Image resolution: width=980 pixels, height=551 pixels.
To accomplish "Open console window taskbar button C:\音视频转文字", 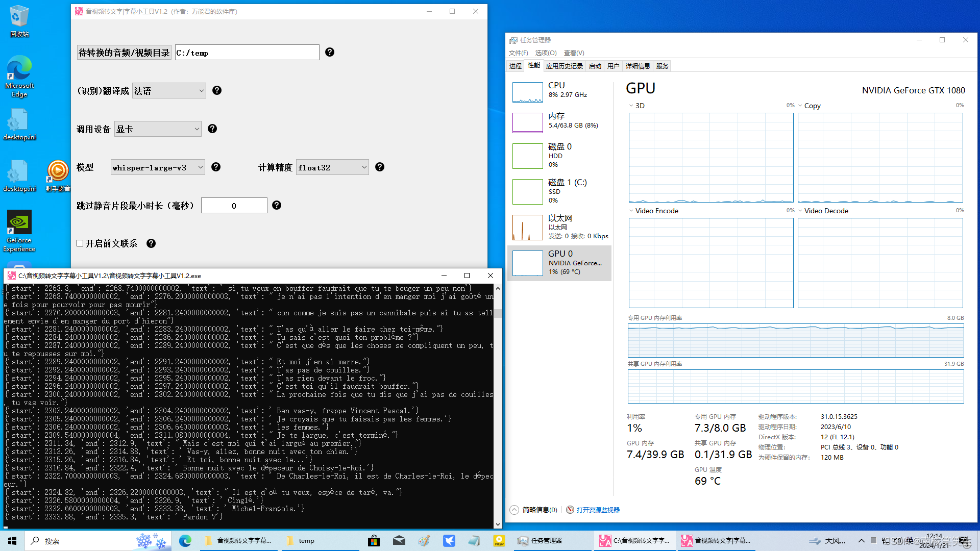I will coord(635,541).
